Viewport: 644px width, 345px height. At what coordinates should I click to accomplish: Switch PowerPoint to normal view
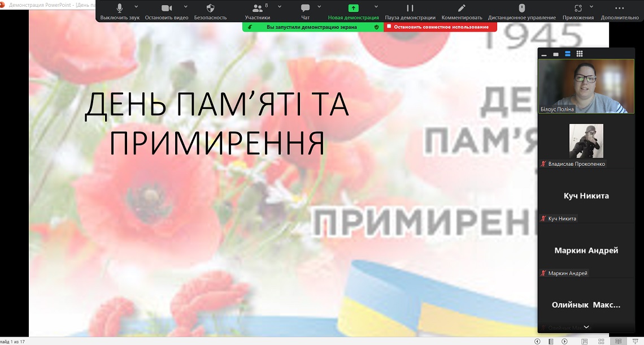click(585, 341)
